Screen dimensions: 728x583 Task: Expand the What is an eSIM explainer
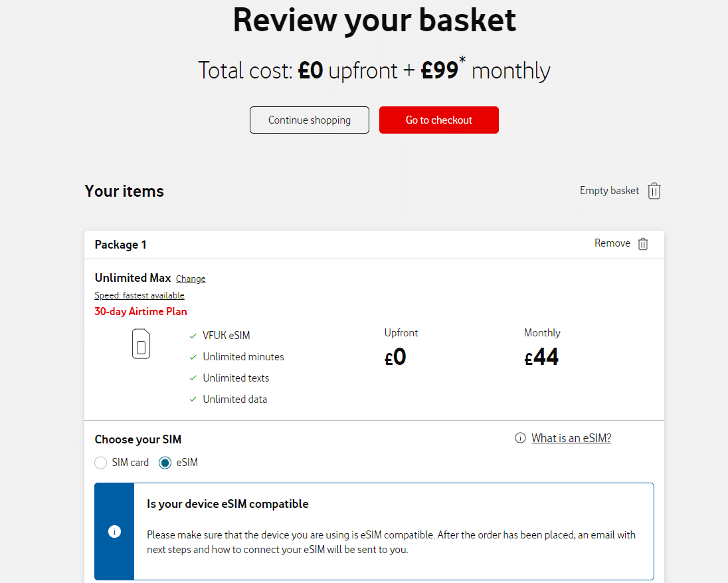(571, 438)
